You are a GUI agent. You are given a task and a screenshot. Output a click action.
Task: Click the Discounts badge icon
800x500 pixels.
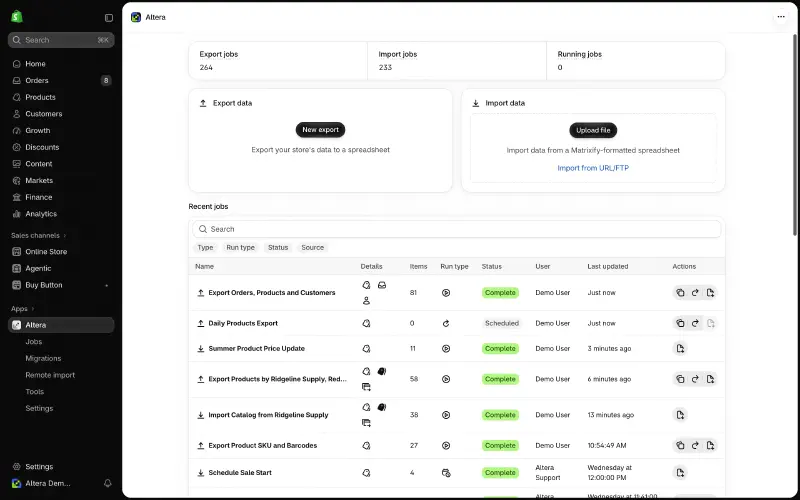(x=17, y=147)
